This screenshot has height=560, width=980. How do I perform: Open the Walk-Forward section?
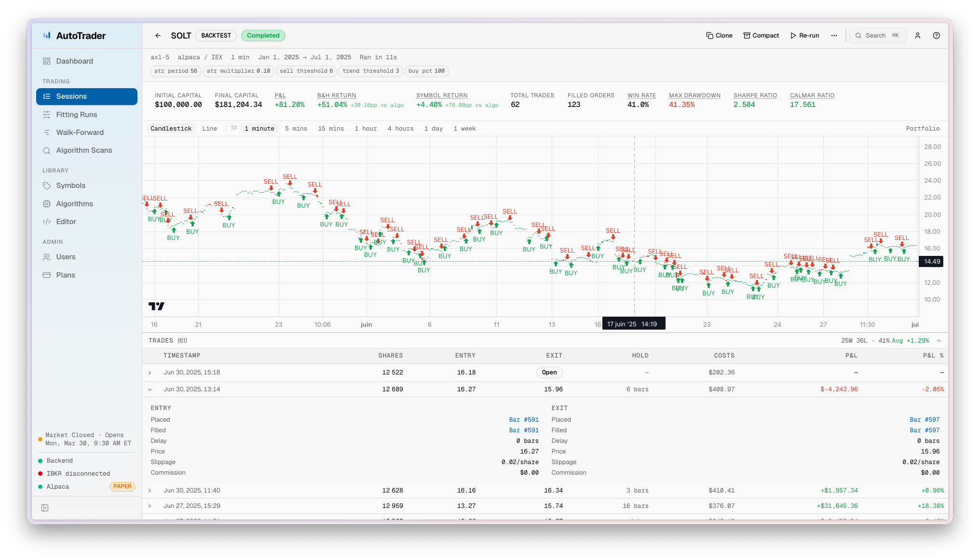point(79,132)
